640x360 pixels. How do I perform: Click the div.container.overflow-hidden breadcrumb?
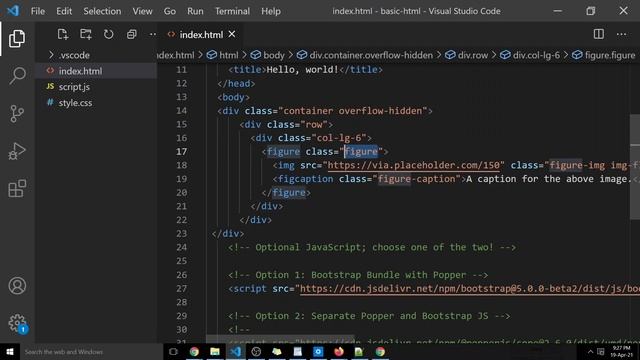click(365, 55)
